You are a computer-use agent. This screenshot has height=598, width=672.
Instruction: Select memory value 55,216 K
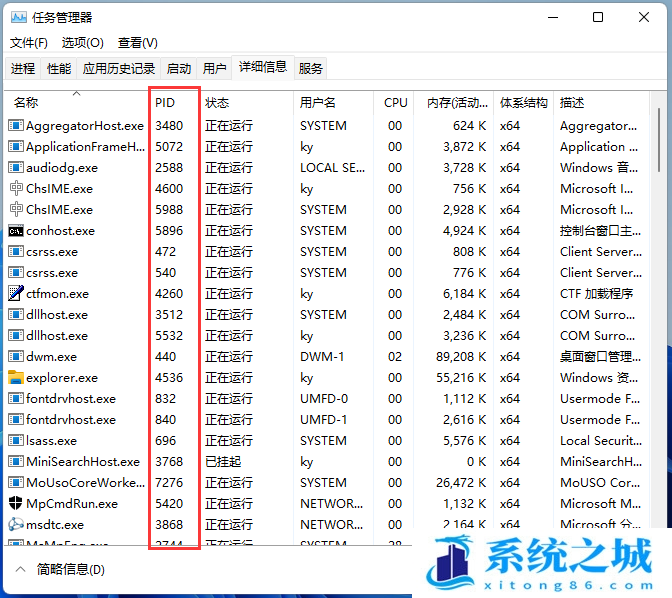(x=461, y=378)
